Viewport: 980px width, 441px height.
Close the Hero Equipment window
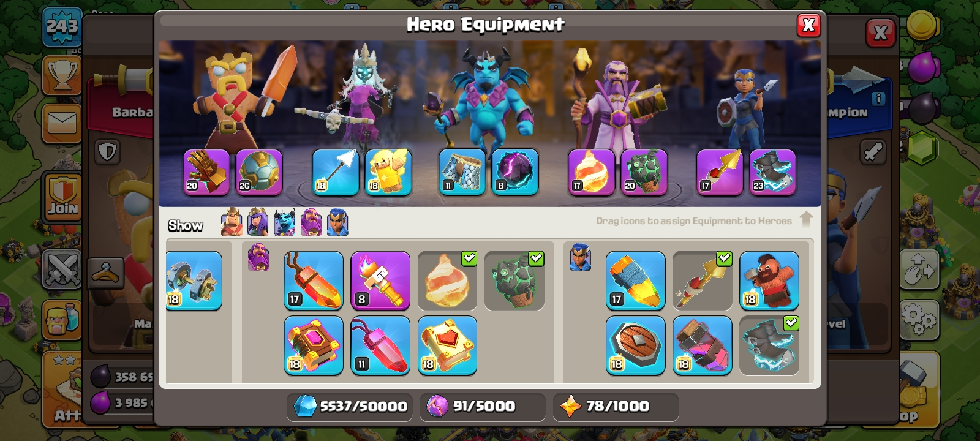coord(809,25)
